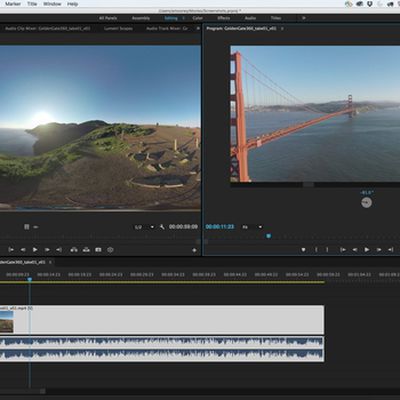Click the Program monitor Mark Out bracket
400x400 pixels.
point(327,250)
